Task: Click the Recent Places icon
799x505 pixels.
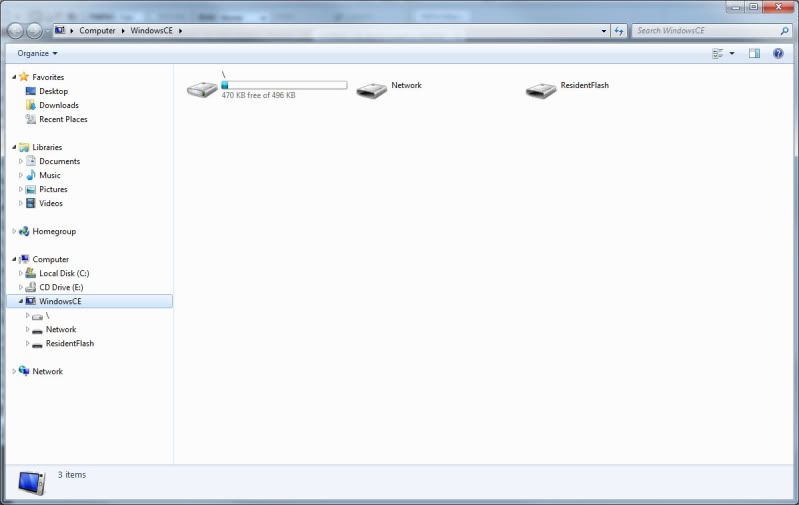Action: [x=31, y=119]
